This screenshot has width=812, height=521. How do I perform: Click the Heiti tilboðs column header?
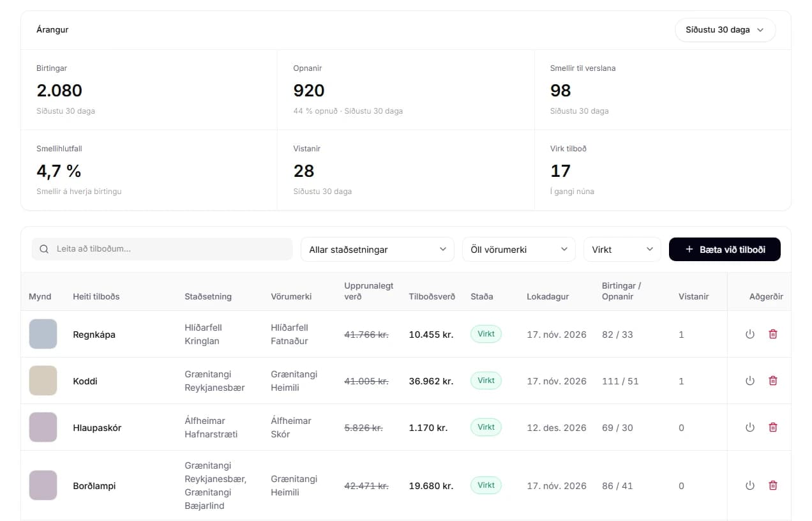[x=96, y=296]
